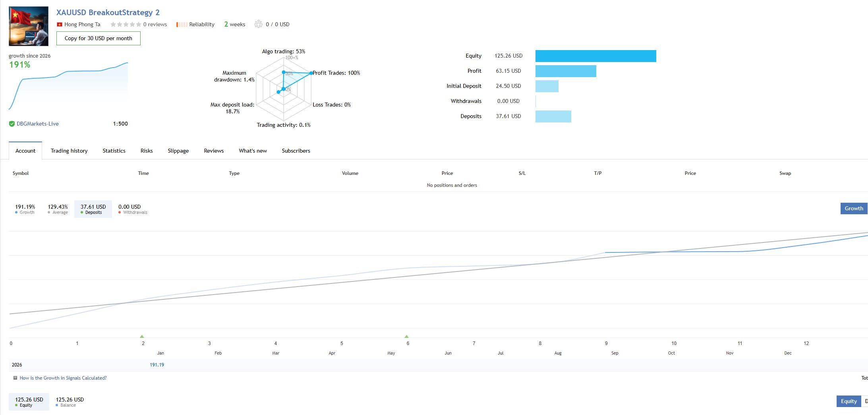Click the Max deposit load: 18.7% label

click(x=232, y=108)
